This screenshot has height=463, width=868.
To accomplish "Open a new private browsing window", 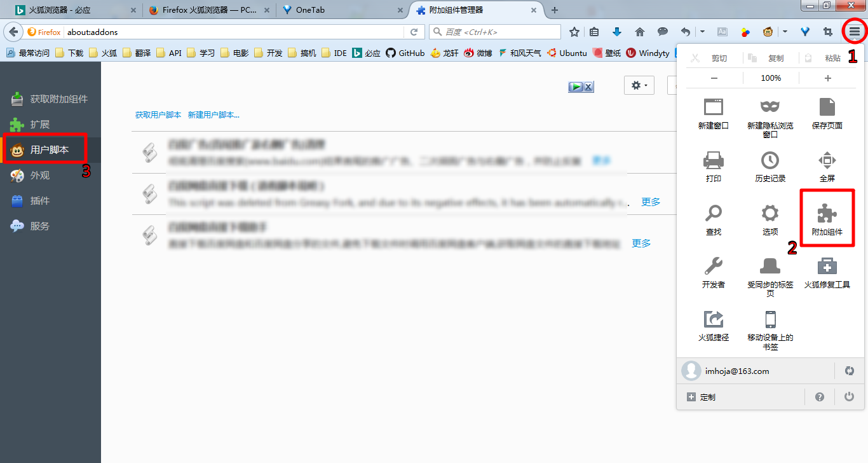I will 770,114.
